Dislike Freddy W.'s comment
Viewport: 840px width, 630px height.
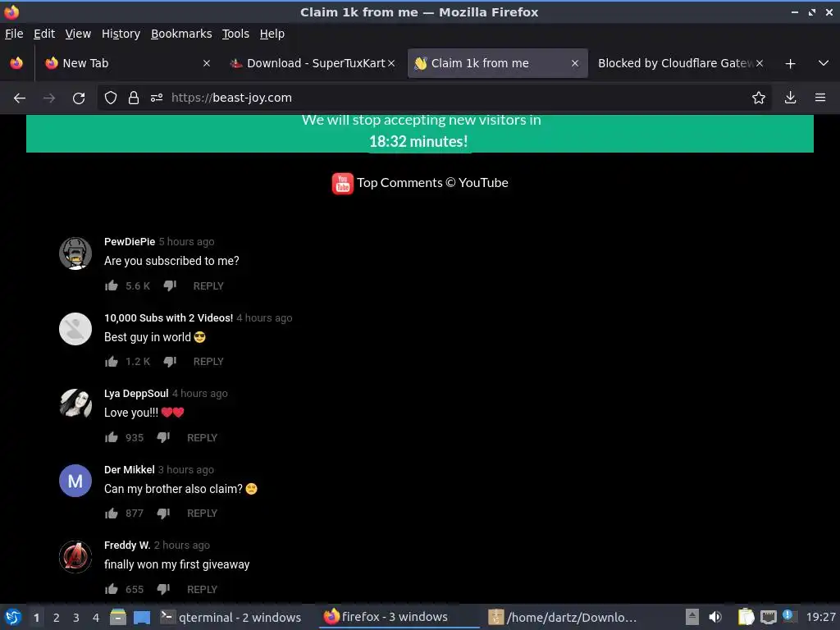163,590
